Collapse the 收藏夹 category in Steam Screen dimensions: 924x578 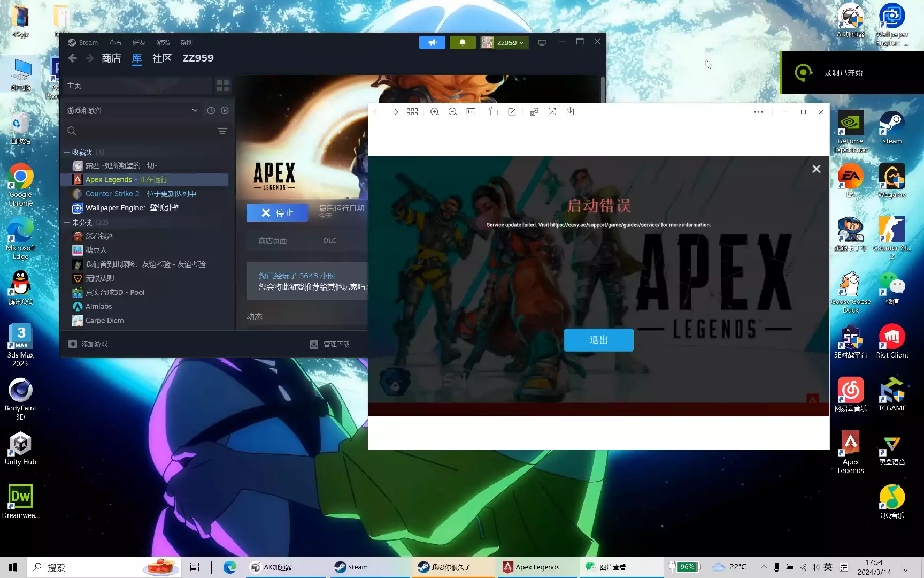pyautogui.click(x=67, y=153)
